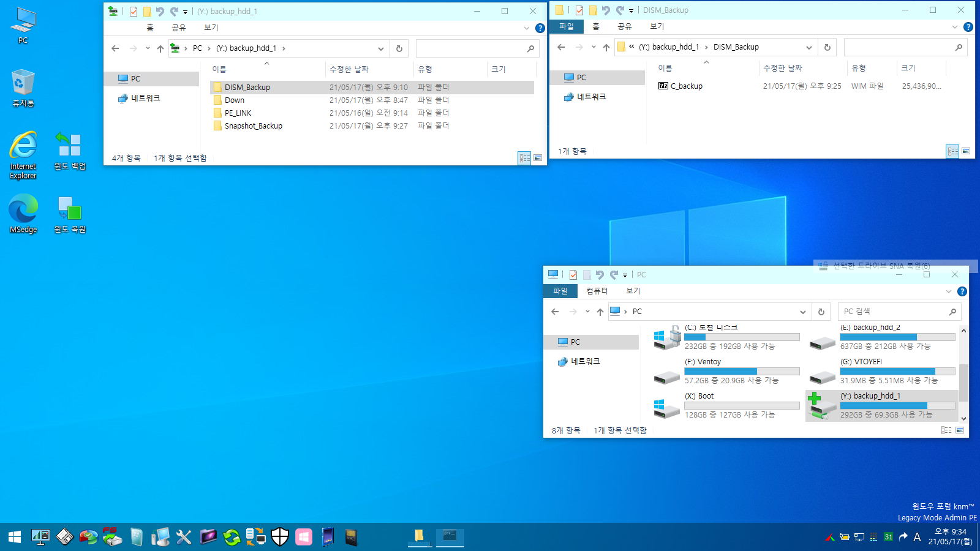Open the black-white shield taskbar icon

pyautogui.click(x=280, y=537)
